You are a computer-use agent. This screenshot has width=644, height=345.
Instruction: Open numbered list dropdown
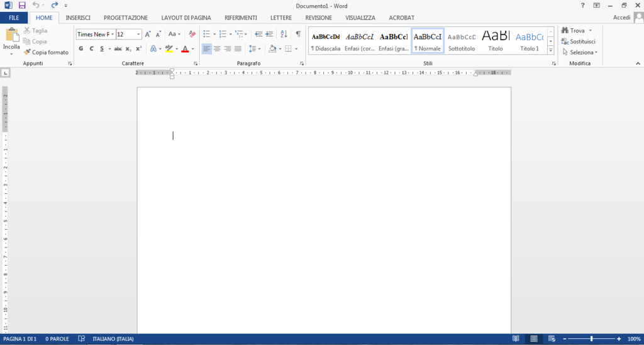230,34
